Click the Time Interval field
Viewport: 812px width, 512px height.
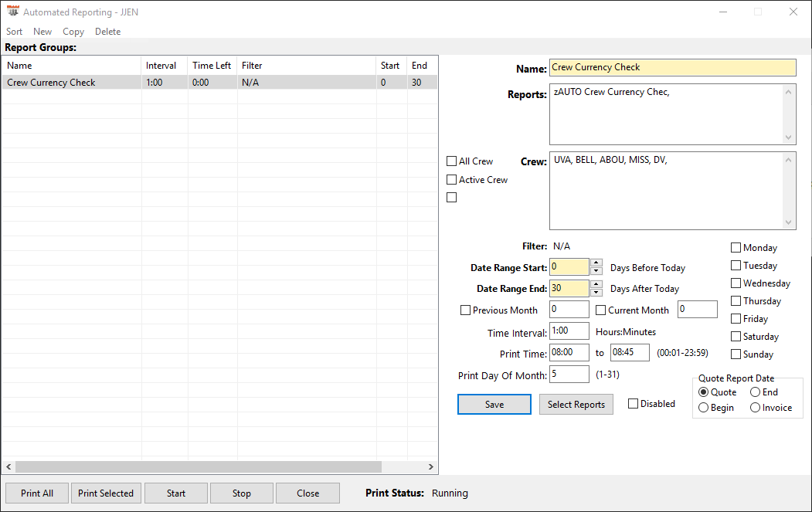(569, 331)
